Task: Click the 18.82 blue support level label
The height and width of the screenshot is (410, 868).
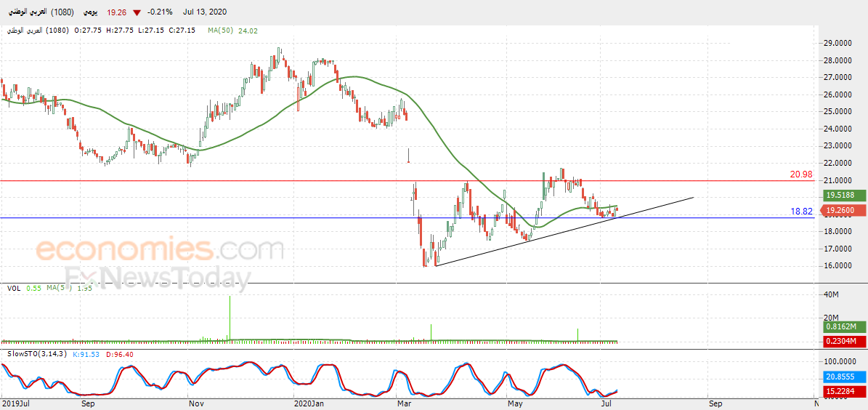Action: tap(802, 212)
